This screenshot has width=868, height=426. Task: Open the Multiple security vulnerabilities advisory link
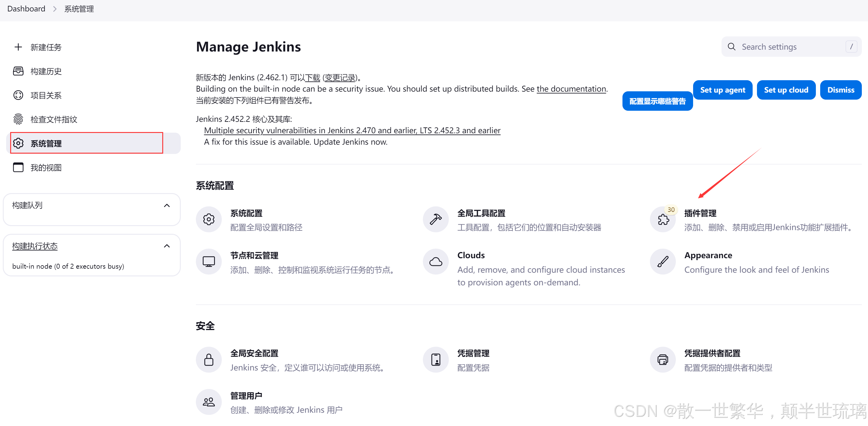tap(352, 130)
